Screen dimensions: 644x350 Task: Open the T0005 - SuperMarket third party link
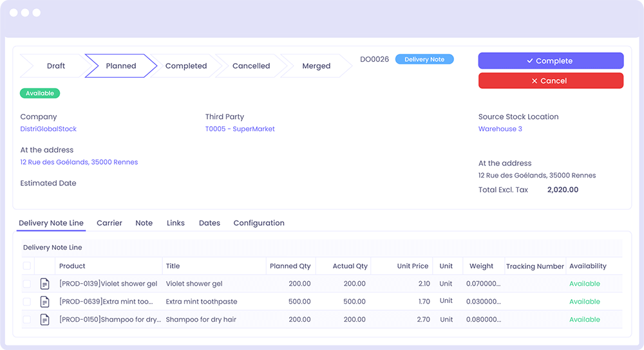click(x=240, y=129)
